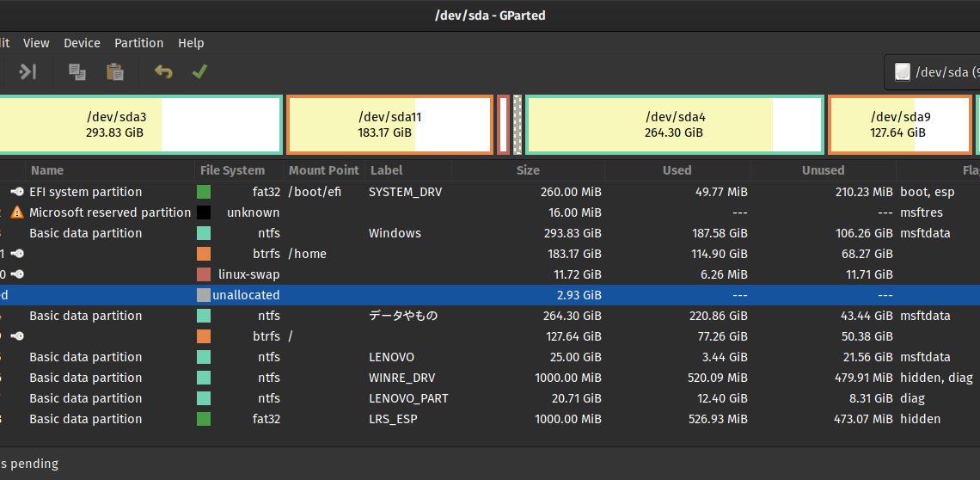Screen dimensions: 980x480
Task: Select /dev/sda4 block in partition map
Action: [x=675, y=125]
